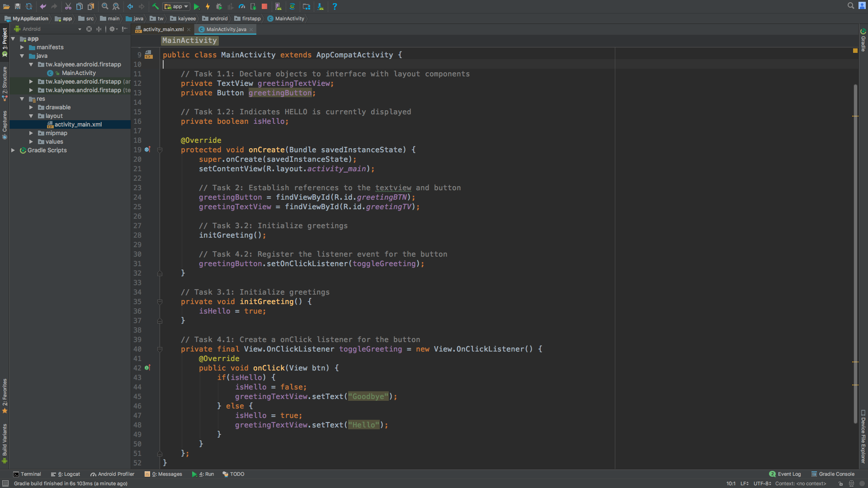Click the Search Everywhere magnifier icon
868x488 pixels.
tap(851, 6)
